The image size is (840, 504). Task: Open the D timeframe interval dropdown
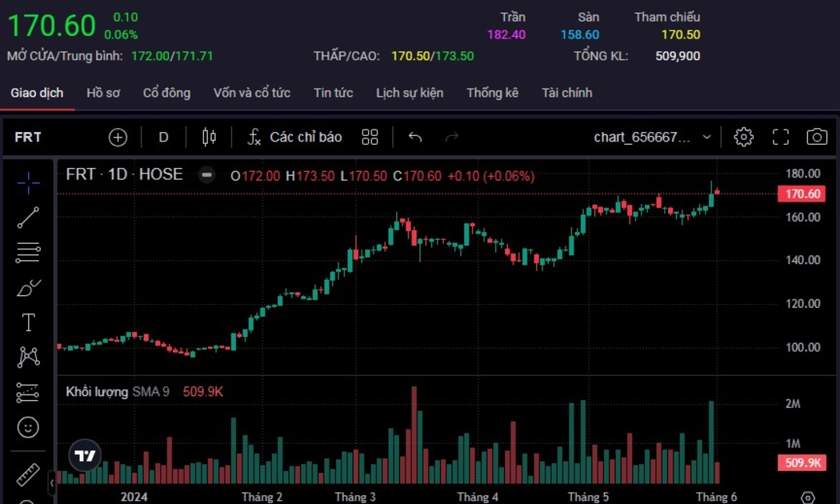[163, 137]
